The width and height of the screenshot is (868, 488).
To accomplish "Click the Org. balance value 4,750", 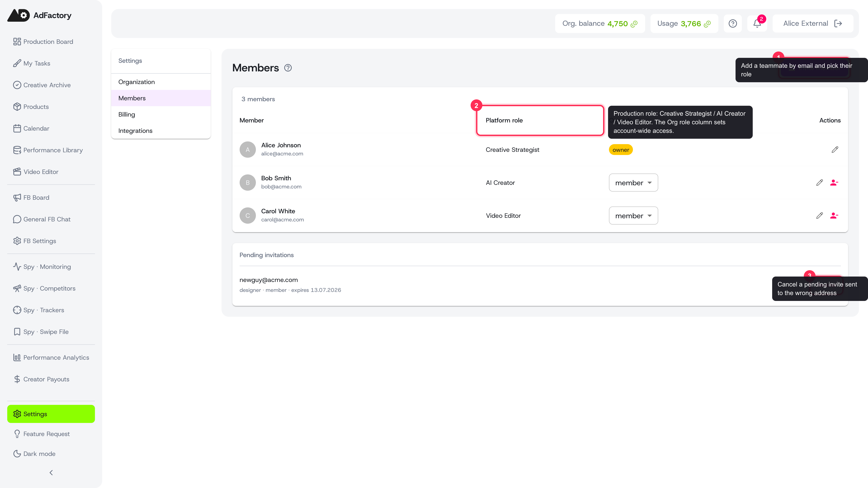I will pos(617,23).
